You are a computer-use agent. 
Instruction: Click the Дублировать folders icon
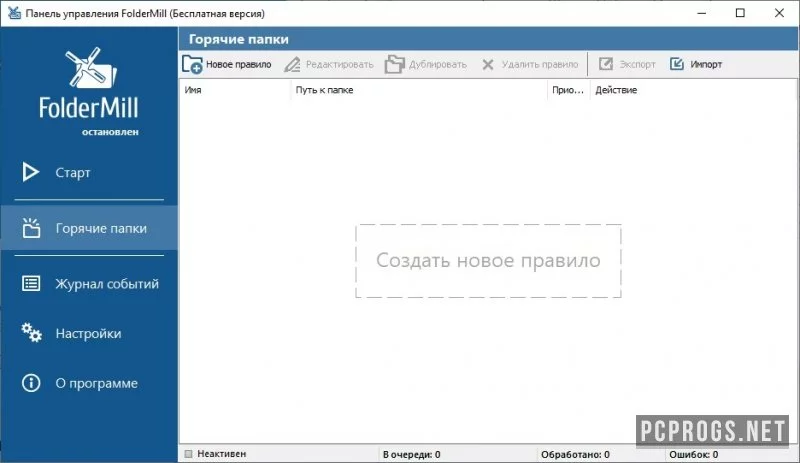pyautogui.click(x=394, y=64)
